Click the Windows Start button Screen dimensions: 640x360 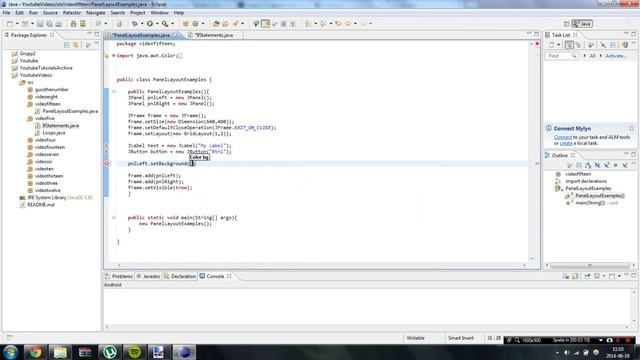pos(10,352)
